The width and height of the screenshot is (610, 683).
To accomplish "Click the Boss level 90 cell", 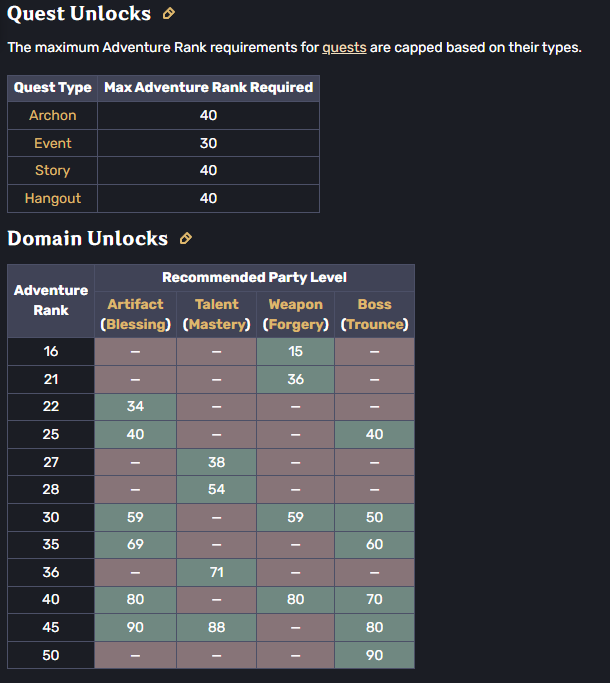I will click(x=374, y=655).
